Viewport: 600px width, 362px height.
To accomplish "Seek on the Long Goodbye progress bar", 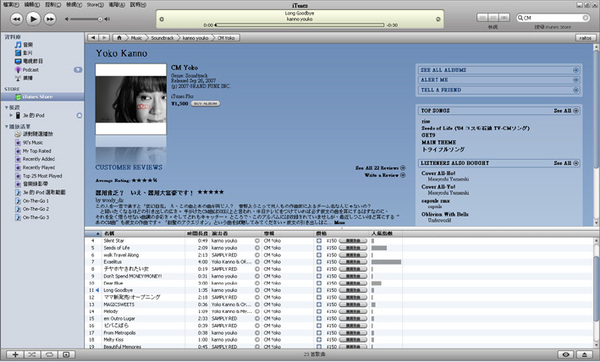I will click(299, 25).
